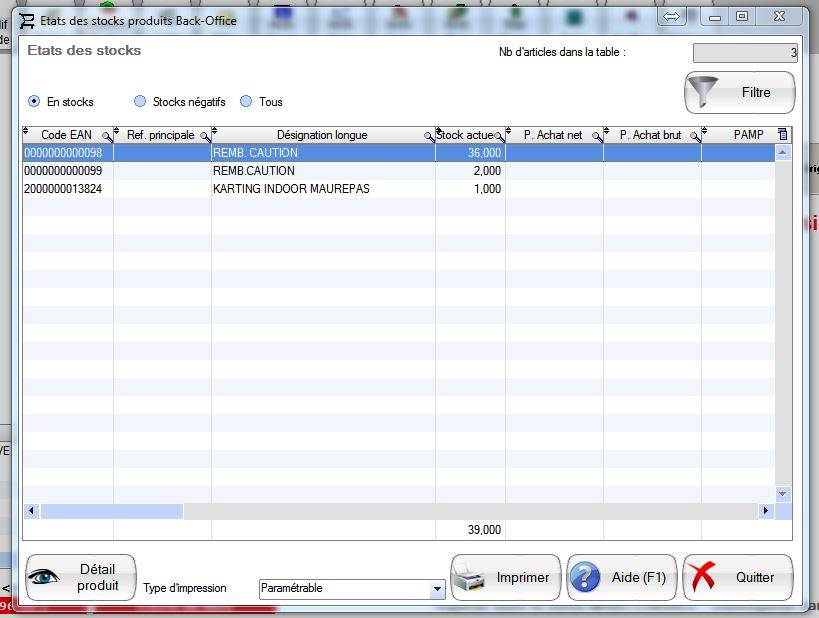
Task: Sort by the P. Achat net column header
Action: click(552, 135)
